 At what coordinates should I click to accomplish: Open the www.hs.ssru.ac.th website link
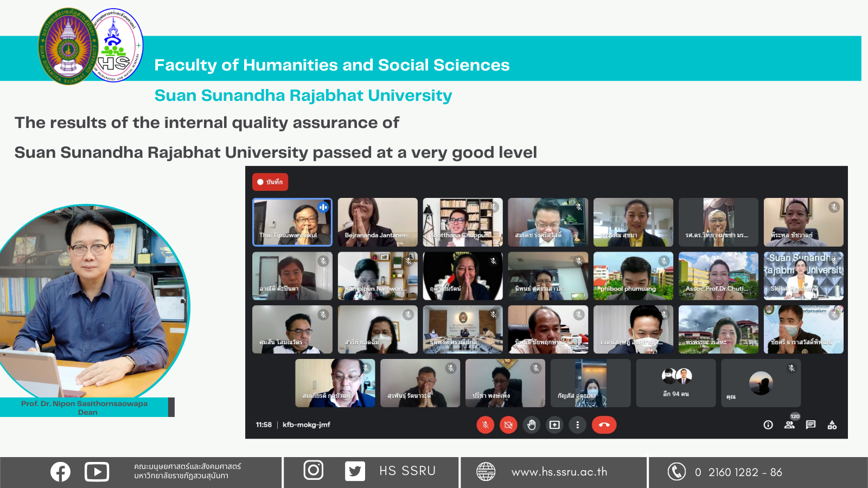point(559,472)
